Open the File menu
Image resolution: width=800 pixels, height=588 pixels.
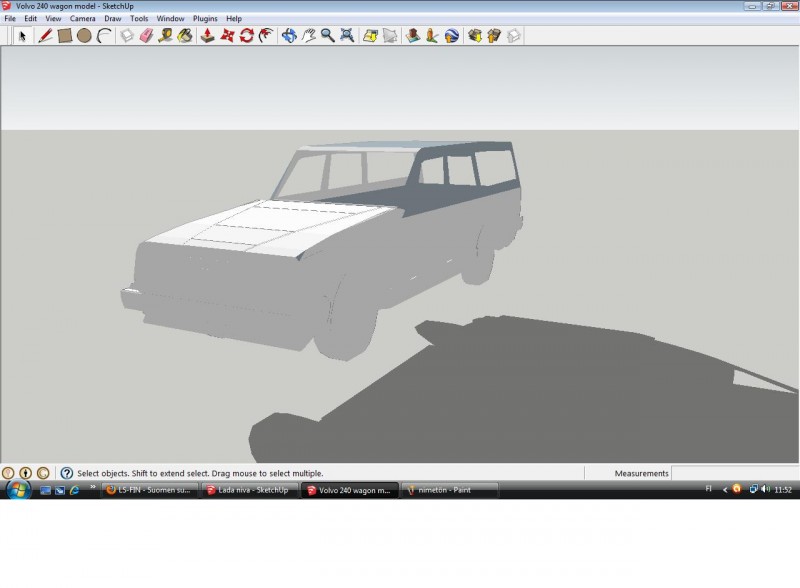coord(10,18)
